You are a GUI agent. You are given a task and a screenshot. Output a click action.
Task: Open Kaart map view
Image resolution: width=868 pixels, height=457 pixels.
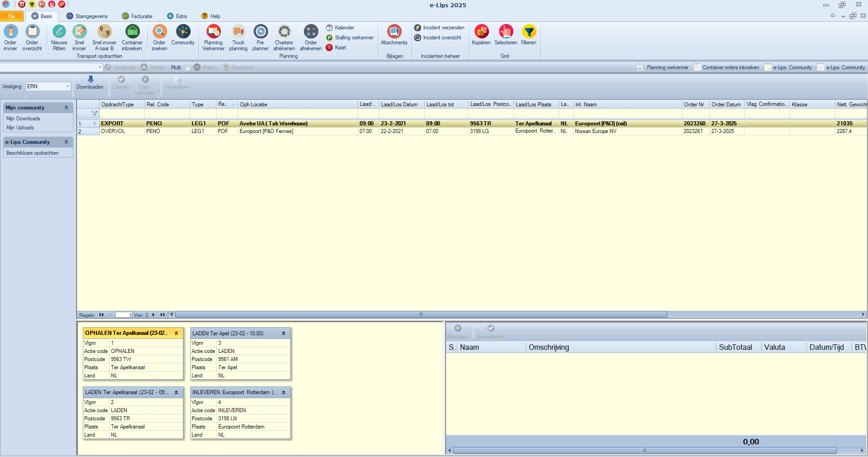336,48
